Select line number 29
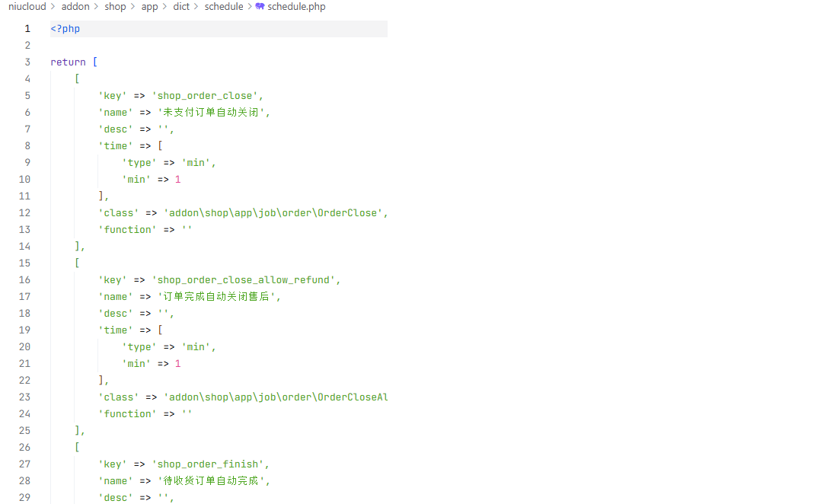The image size is (830, 504). (25, 498)
